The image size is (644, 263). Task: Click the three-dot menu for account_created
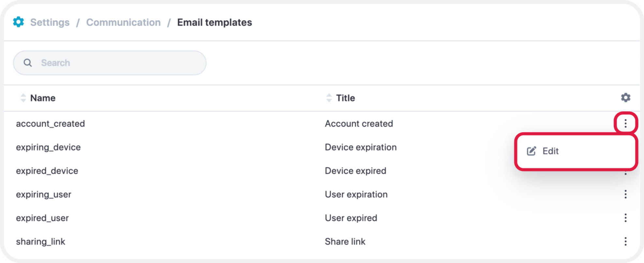coord(625,123)
